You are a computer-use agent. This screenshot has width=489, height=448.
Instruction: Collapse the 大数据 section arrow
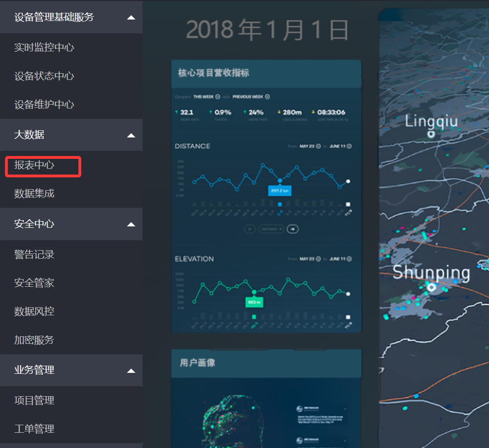[131, 135]
